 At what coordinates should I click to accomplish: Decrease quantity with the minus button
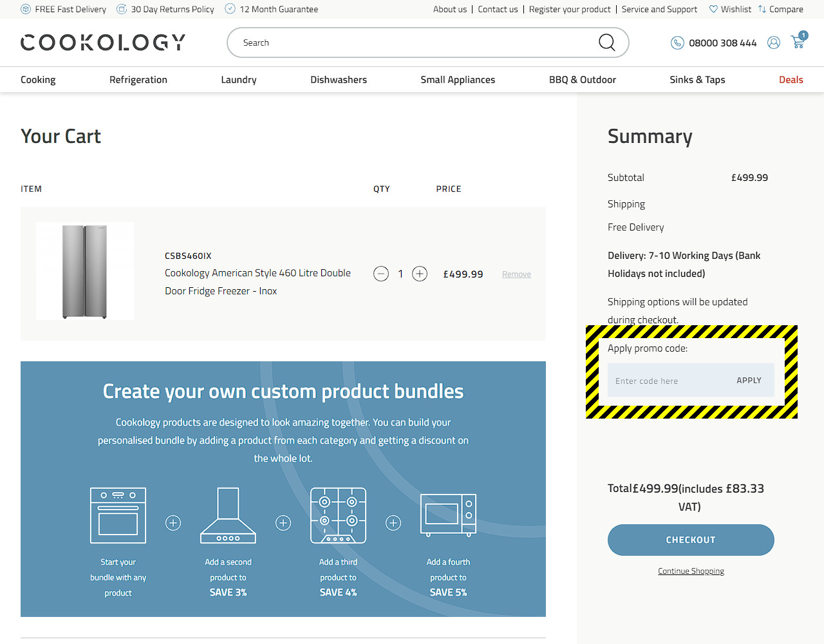[381, 274]
